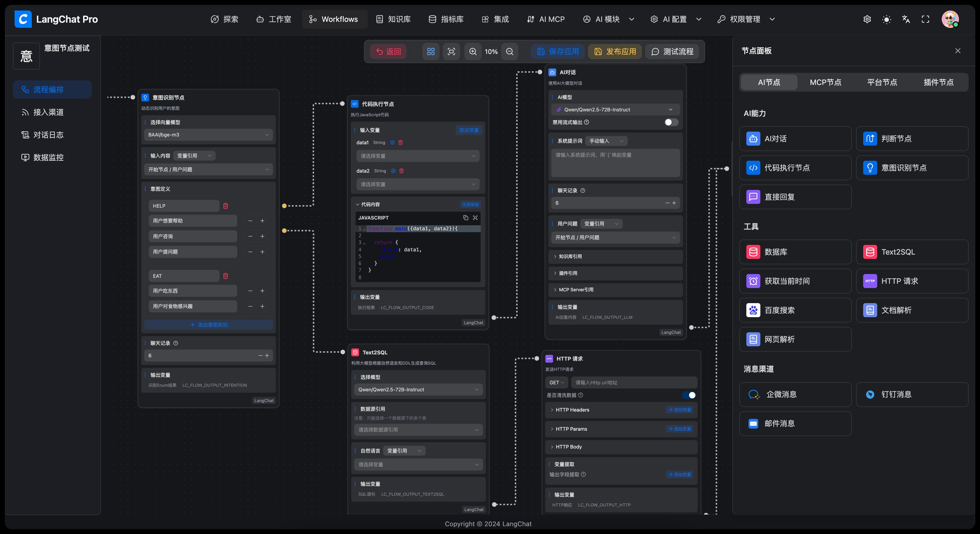Image resolution: width=980 pixels, height=534 pixels.
Task: Open AI对话 model Qwen2.5-72B dropdown
Action: click(x=615, y=109)
